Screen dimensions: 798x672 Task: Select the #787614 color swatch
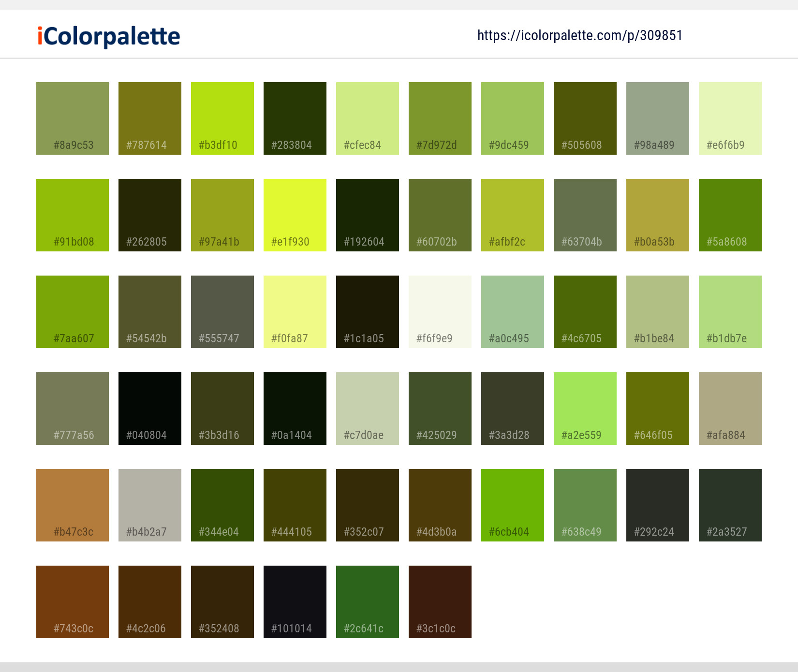coord(150,118)
